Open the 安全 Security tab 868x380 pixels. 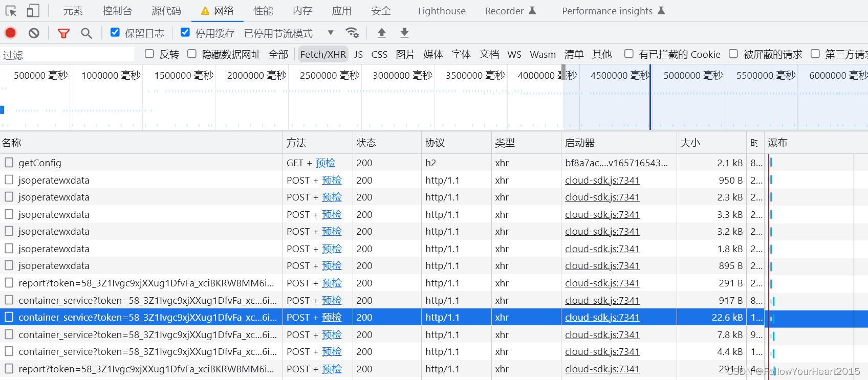click(x=381, y=11)
